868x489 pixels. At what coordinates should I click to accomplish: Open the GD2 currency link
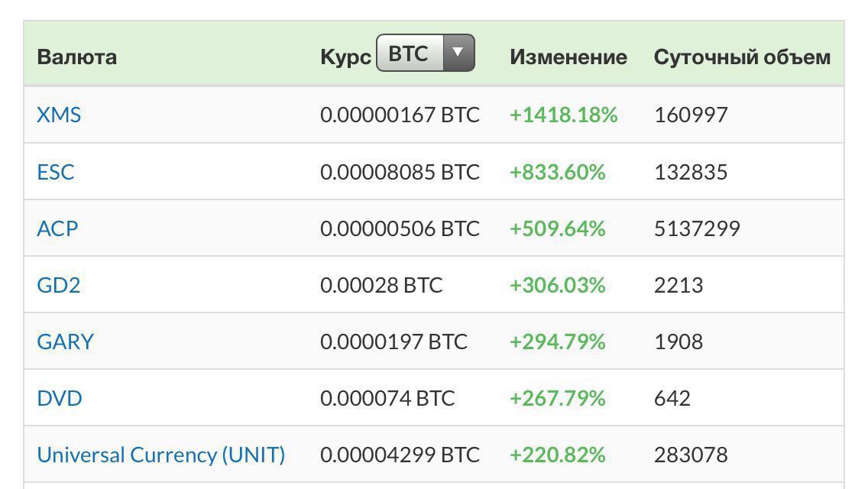tap(59, 285)
